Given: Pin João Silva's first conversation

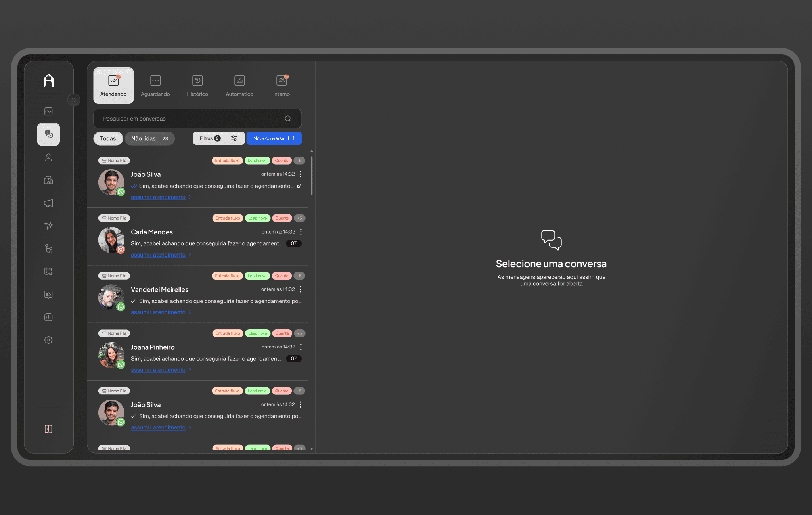Looking at the screenshot, I should pyautogui.click(x=299, y=186).
